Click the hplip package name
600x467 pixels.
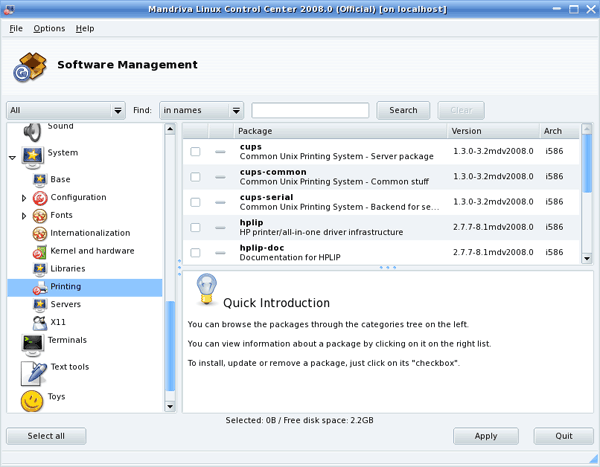click(251, 222)
